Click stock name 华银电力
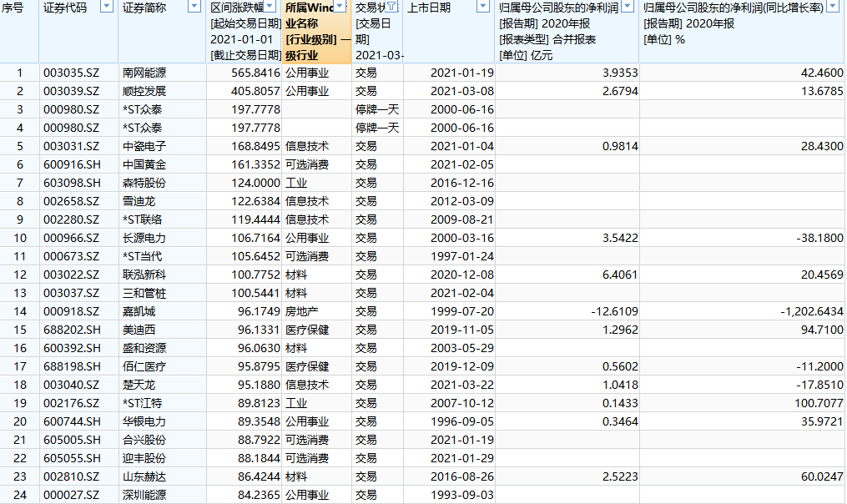 pos(144,422)
